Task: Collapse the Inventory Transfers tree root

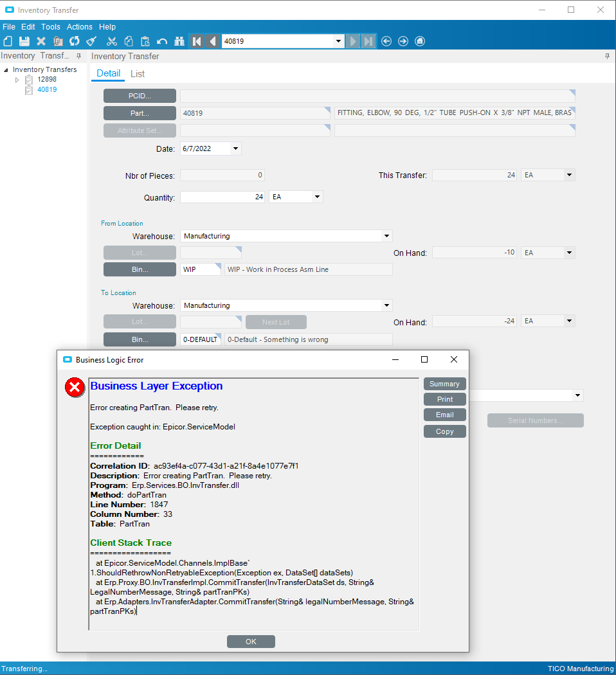Action: click(6, 69)
